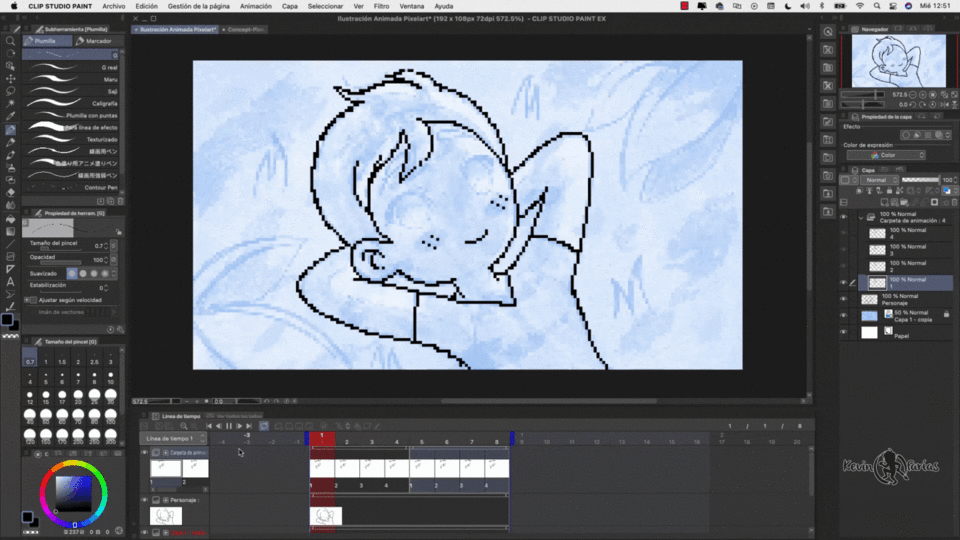
Task: Toggle visibility of Carpeta de animación layer
Action: pos(844,217)
